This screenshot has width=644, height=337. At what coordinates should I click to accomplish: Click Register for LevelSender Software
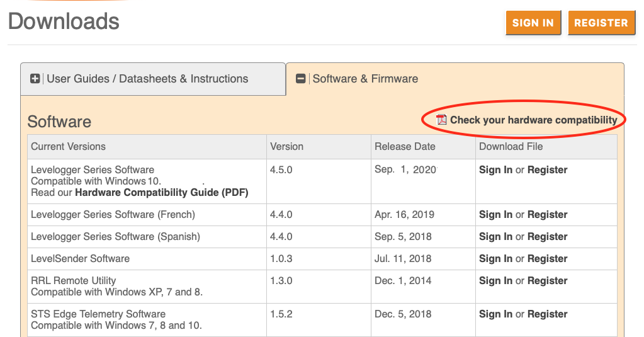(547, 259)
